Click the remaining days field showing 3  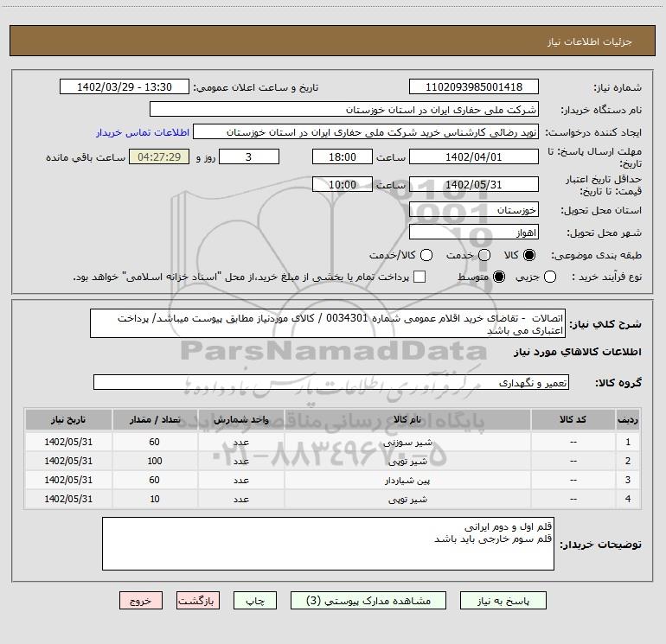coord(249,156)
